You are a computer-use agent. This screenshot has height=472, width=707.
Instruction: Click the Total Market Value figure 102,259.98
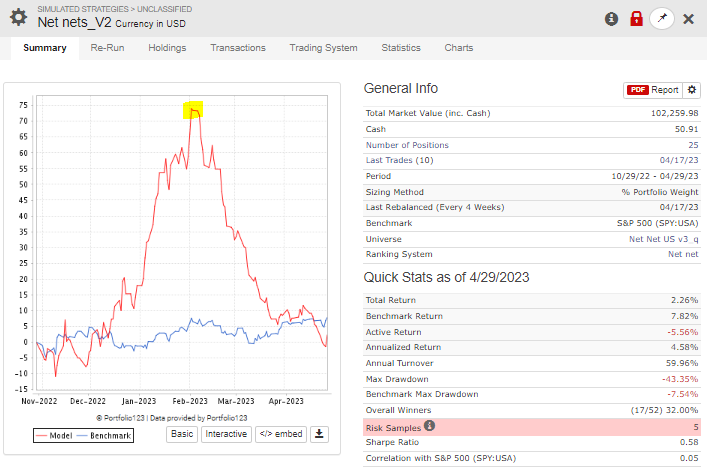click(x=675, y=113)
